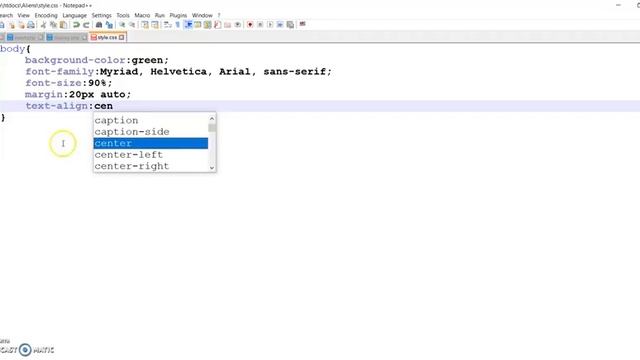Close the style.css tab with its X

(121, 37)
